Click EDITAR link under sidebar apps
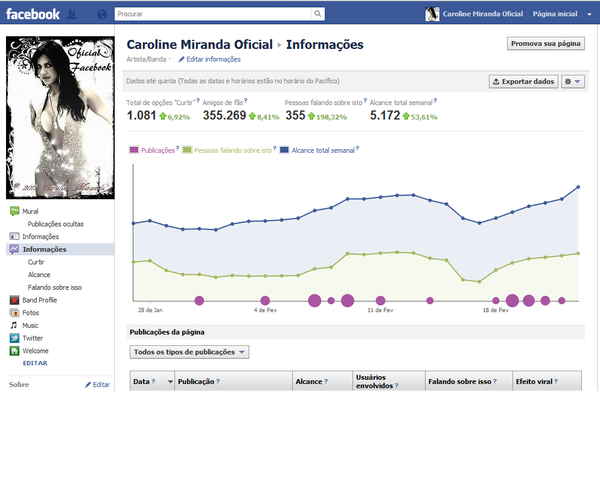 pyautogui.click(x=35, y=363)
